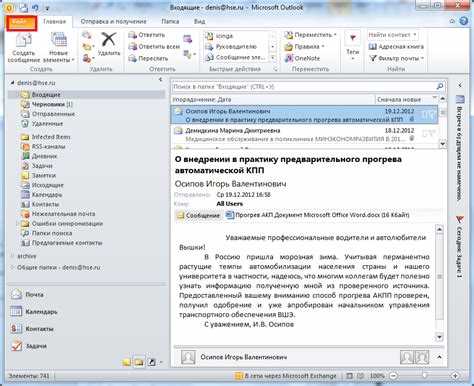Open the Отправка и получение tab
Image resolution: width=474 pixels, height=386 pixels.
tap(113, 22)
